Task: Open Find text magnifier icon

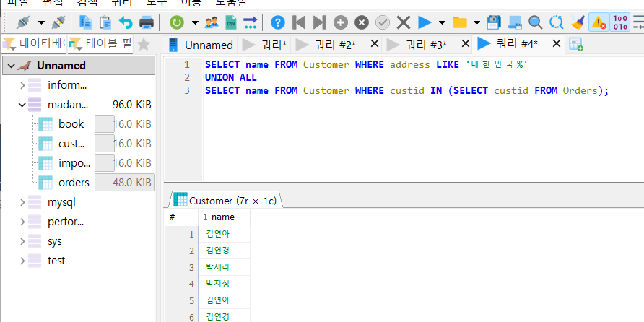Action: 535,22
